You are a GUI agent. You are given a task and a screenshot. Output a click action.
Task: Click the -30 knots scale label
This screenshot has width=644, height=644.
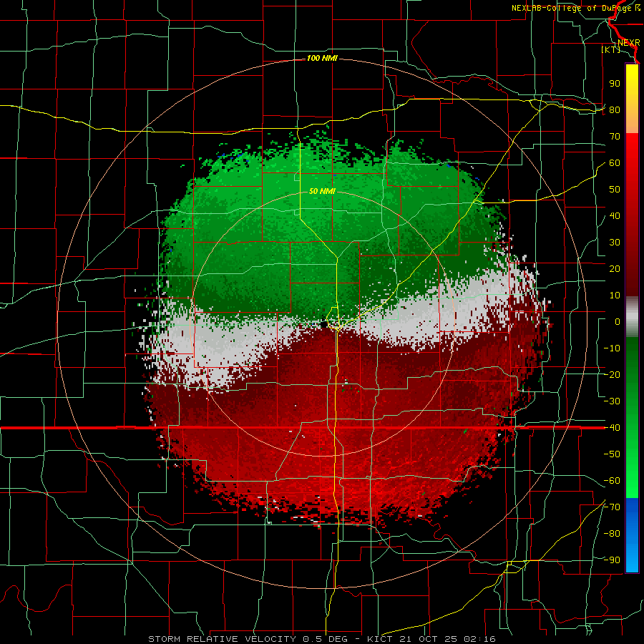tap(612, 401)
